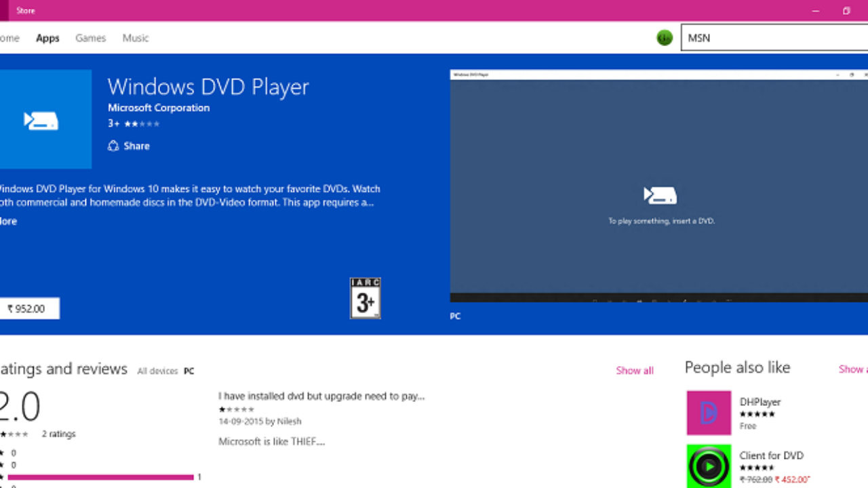Buy the app for ₹ 952.00
This screenshot has width=868, height=488.
30,308
